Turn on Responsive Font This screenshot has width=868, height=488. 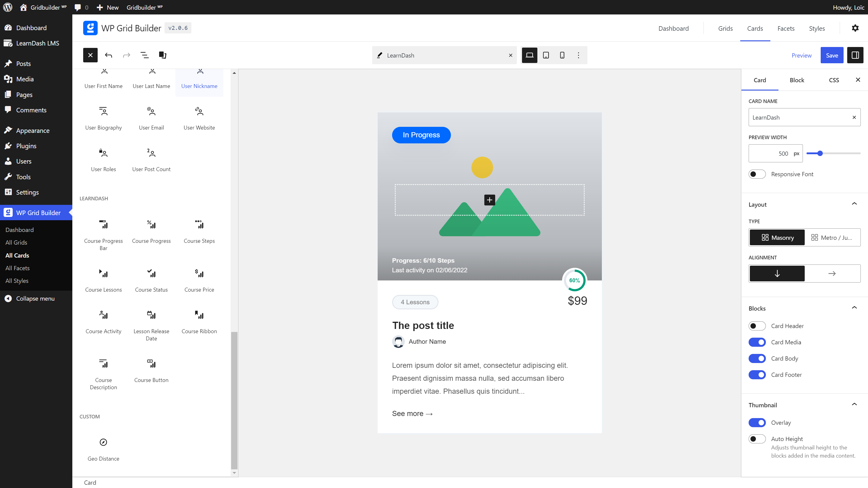tap(757, 174)
